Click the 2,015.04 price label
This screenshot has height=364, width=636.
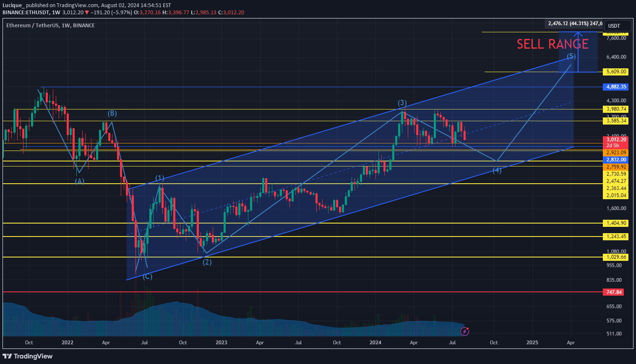point(616,195)
